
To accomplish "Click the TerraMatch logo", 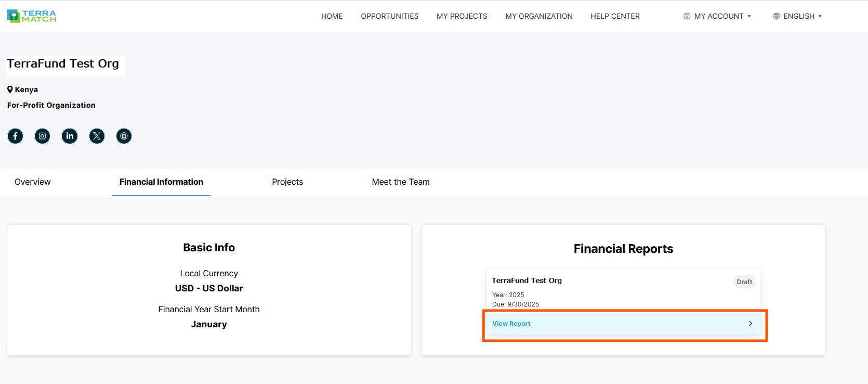I will point(32,16).
